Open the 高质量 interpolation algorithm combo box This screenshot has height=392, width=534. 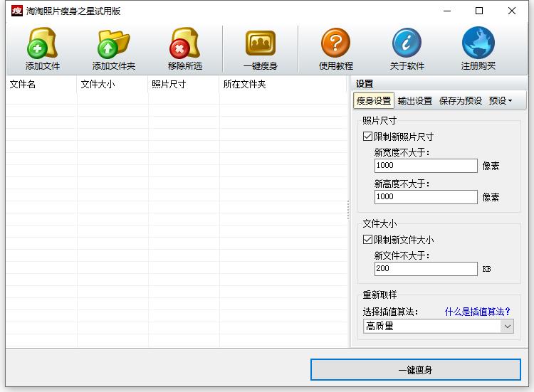tap(439, 327)
